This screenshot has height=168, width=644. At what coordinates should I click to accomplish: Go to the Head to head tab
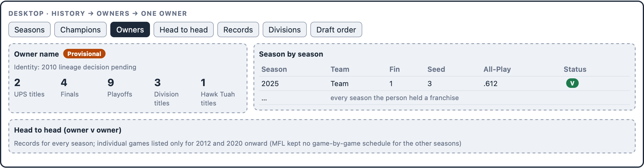[x=184, y=29]
